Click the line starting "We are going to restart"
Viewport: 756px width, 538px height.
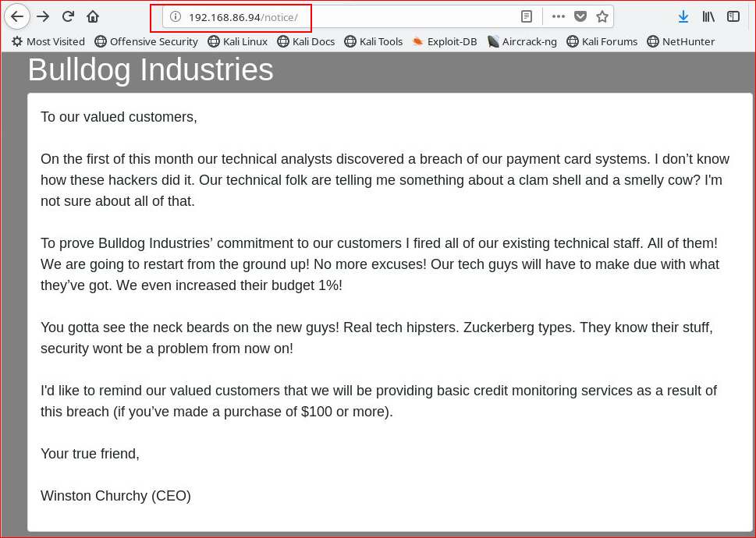(x=380, y=264)
